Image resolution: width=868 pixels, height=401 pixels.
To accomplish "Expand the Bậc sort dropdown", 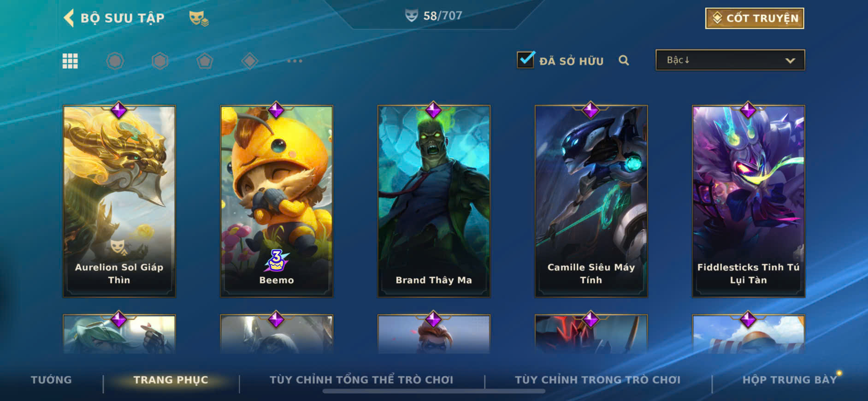I will point(730,60).
